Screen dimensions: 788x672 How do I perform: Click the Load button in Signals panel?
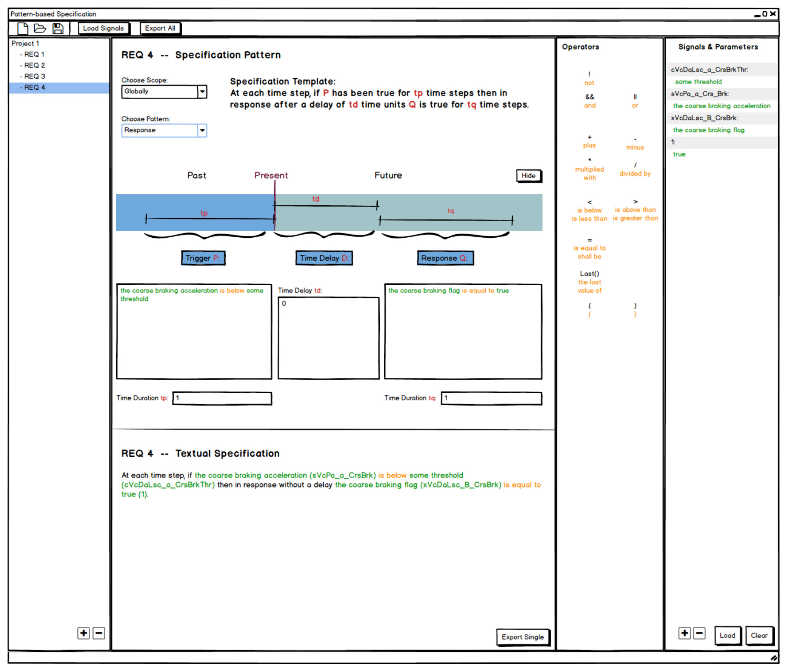pyautogui.click(x=728, y=636)
